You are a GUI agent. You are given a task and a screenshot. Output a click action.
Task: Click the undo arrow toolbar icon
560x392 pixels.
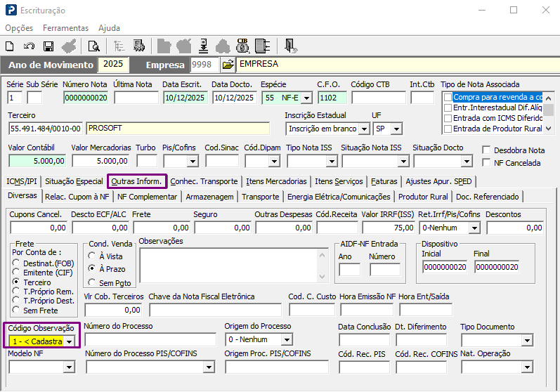[29, 46]
